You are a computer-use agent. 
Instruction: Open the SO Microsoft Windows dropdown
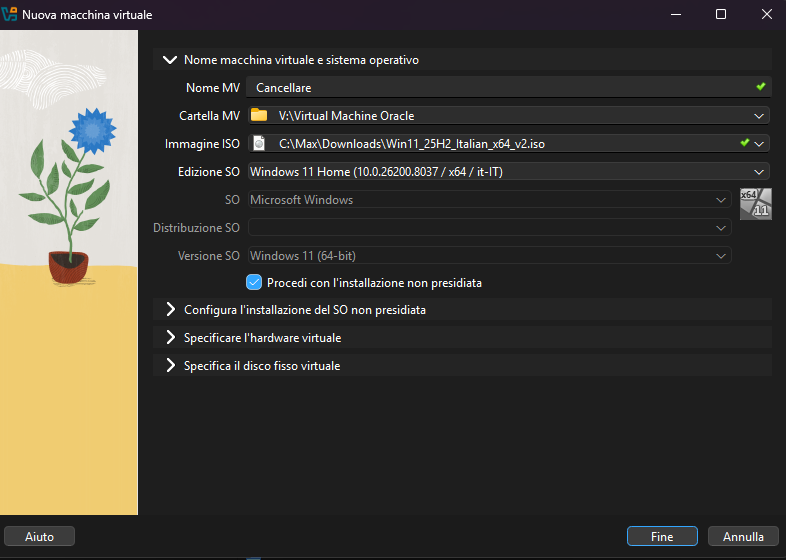[721, 200]
